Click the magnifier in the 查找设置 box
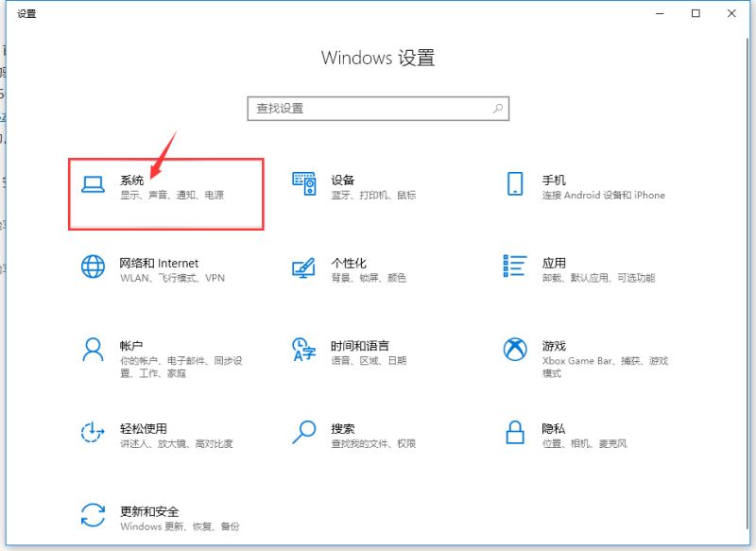 coord(497,109)
